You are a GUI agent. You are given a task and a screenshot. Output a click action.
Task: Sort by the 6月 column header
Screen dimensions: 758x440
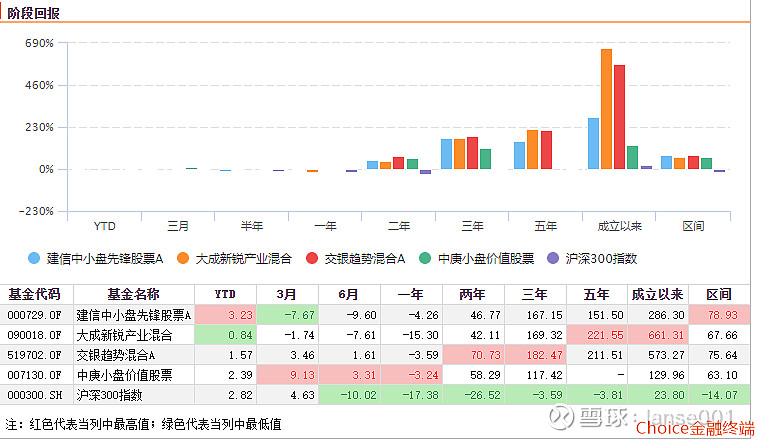(349, 294)
